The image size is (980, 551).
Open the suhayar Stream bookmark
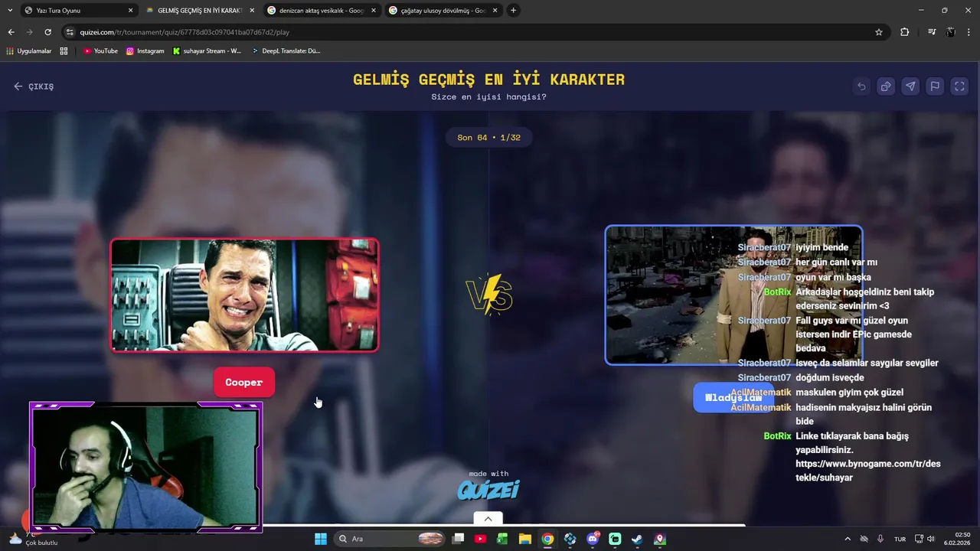point(207,51)
